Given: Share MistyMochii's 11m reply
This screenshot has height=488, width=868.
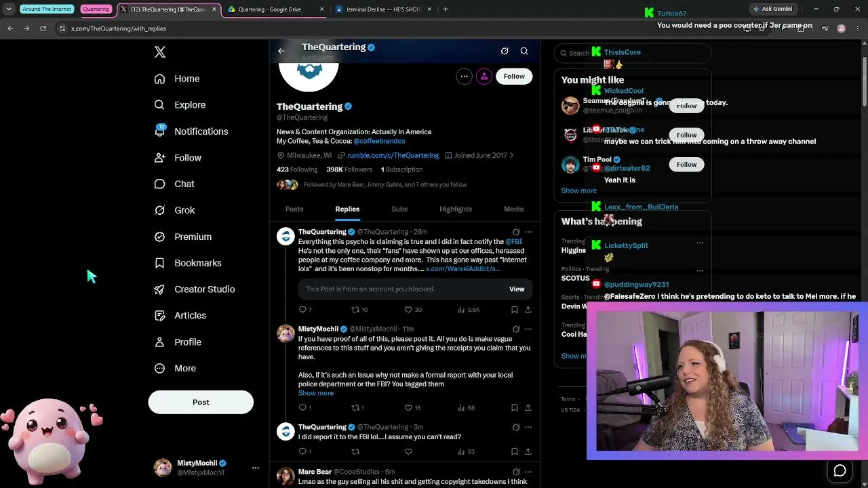Looking at the screenshot, I should pyautogui.click(x=528, y=408).
